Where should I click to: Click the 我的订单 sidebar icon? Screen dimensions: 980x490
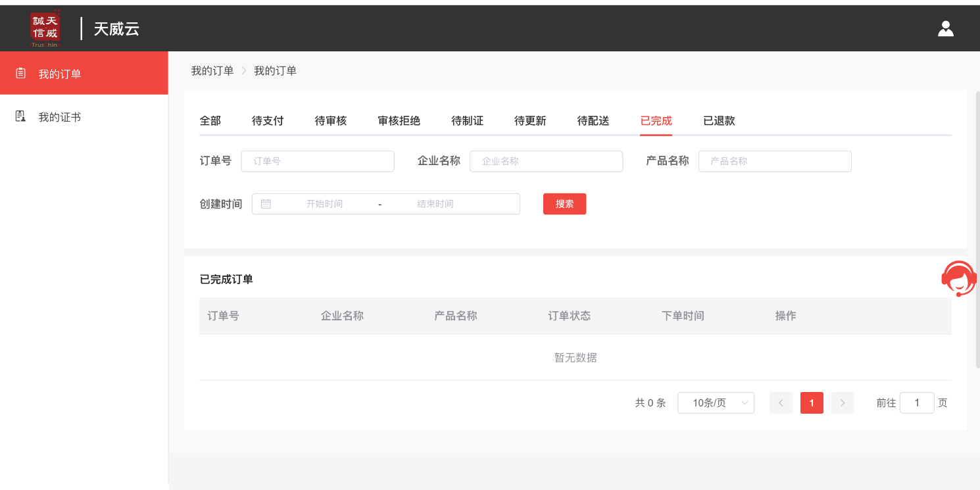click(x=21, y=73)
